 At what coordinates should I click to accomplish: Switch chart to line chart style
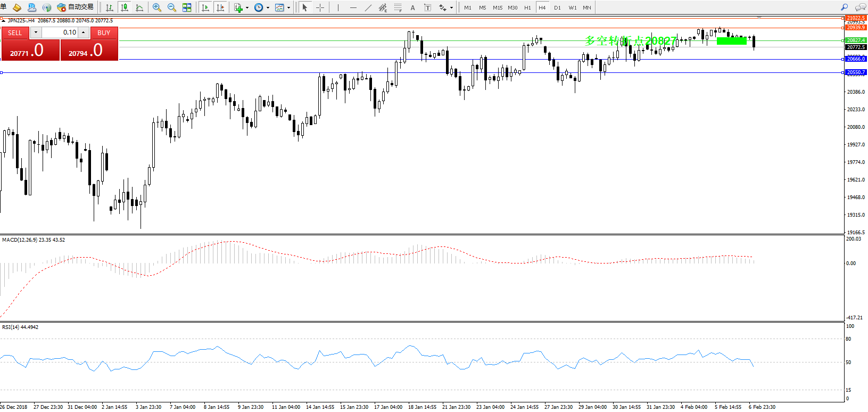[x=139, y=7]
